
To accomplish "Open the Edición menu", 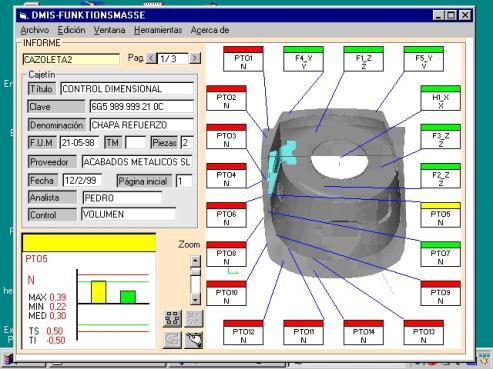I will 71,30.
